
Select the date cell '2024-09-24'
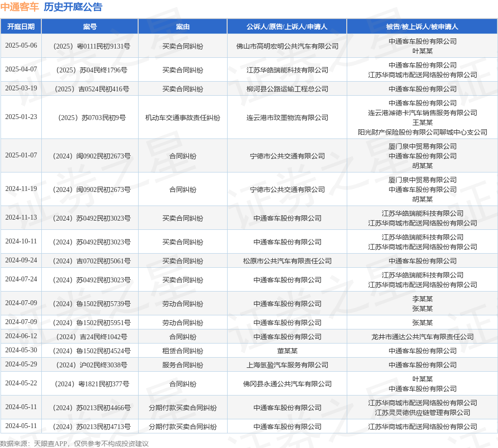21,260
